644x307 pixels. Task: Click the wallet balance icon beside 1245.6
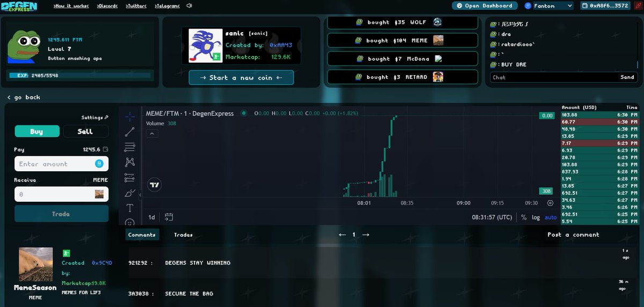tap(105, 150)
